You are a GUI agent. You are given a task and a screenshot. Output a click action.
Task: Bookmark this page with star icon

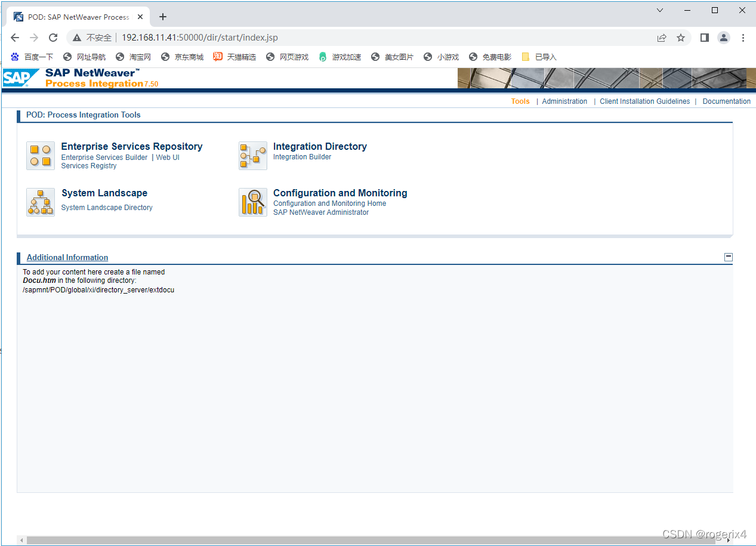pyautogui.click(x=681, y=38)
